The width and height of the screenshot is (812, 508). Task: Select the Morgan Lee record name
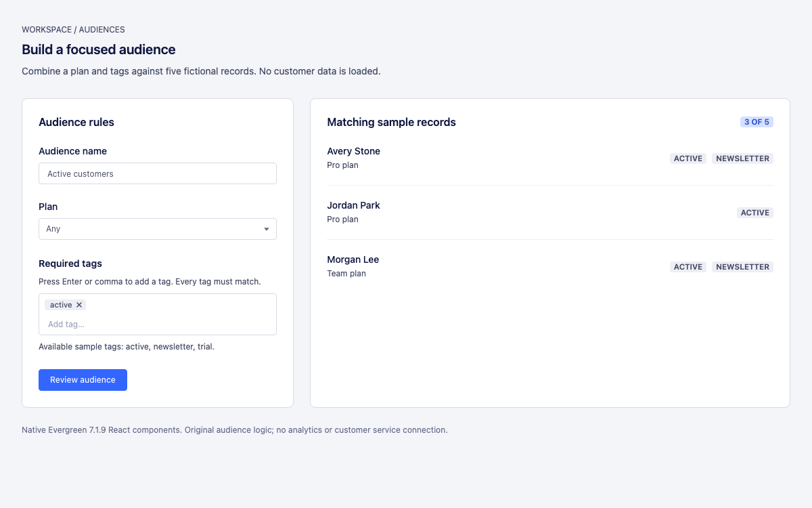click(353, 259)
